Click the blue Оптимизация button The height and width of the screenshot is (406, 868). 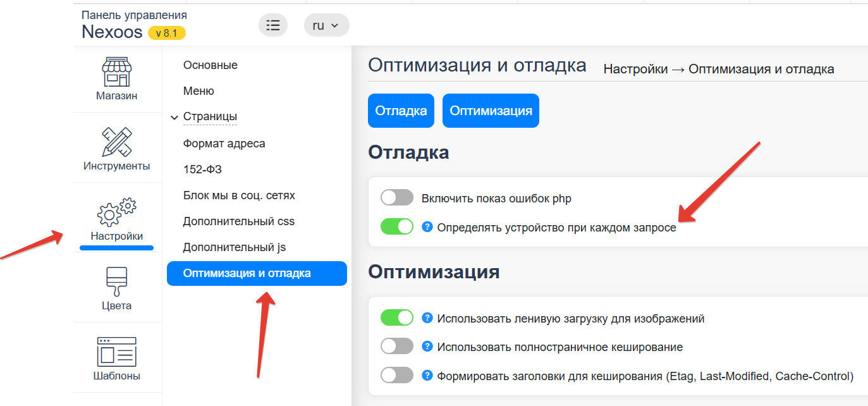491,111
